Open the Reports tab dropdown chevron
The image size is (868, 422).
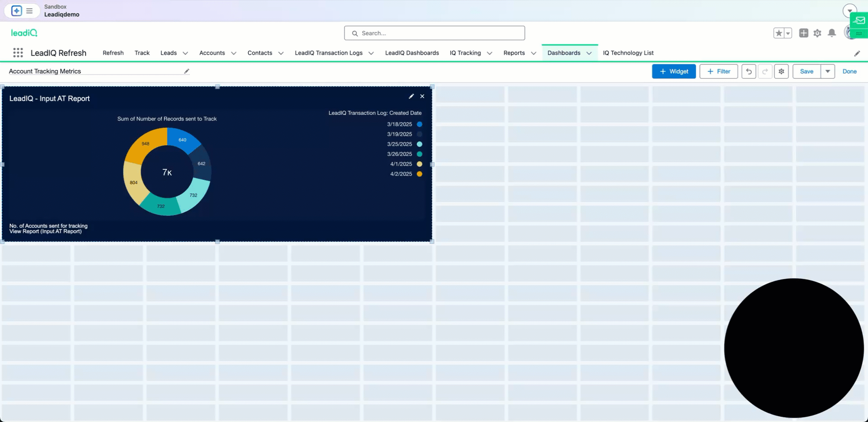tap(533, 53)
